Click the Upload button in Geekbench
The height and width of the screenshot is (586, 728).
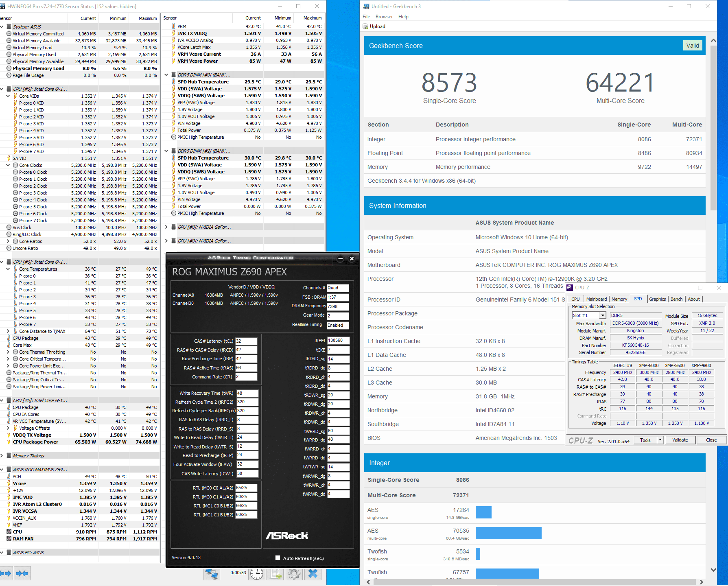click(x=374, y=26)
